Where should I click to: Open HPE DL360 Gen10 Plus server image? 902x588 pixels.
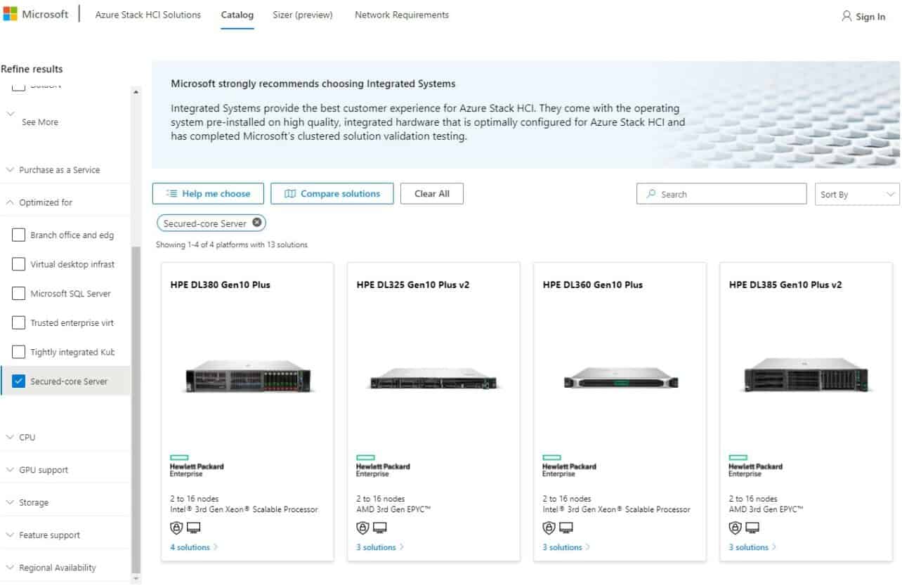point(620,379)
